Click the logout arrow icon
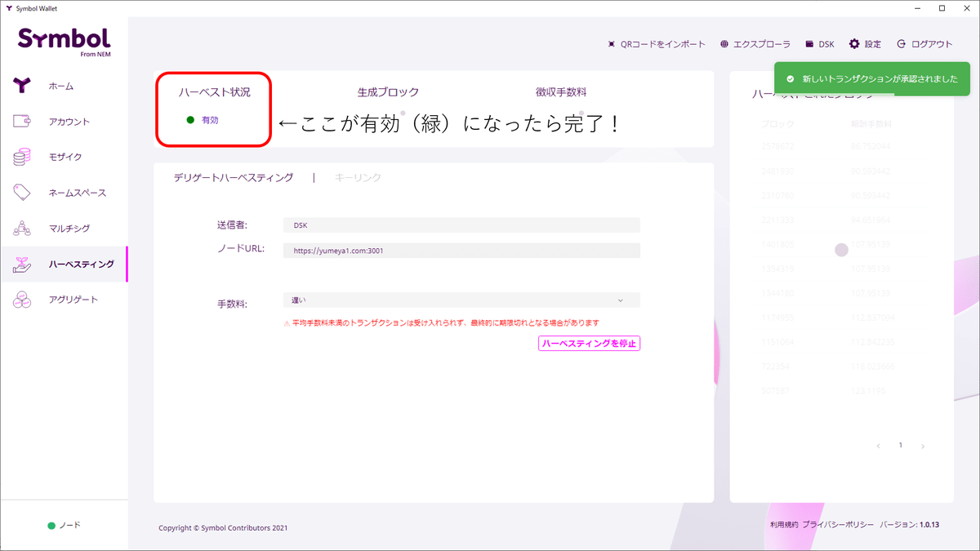This screenshot has height=551, width=980. pyautogui.click(x=902, y=44)
